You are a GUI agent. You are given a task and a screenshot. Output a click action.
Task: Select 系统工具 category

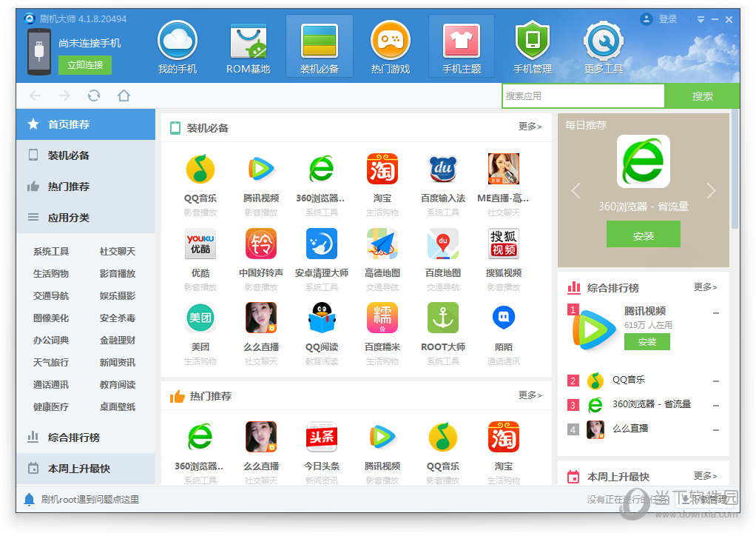51,252
